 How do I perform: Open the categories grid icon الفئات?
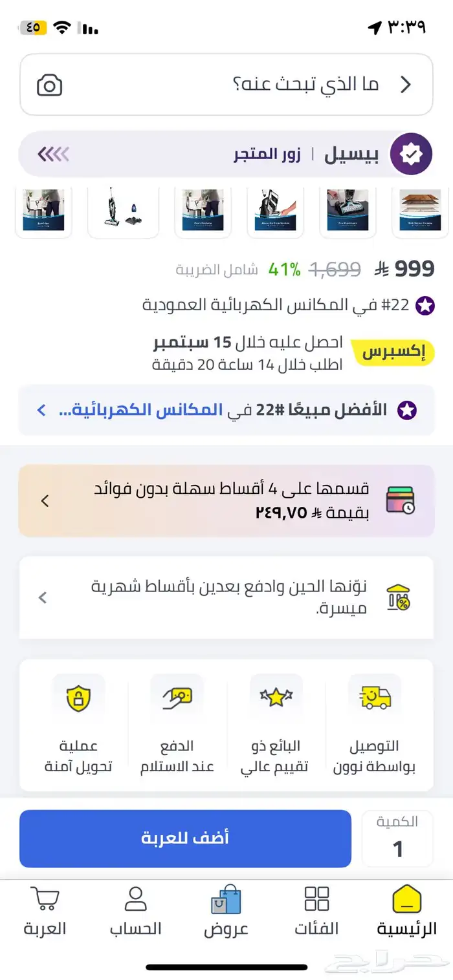pyautogui.click(x=316, y=899)
